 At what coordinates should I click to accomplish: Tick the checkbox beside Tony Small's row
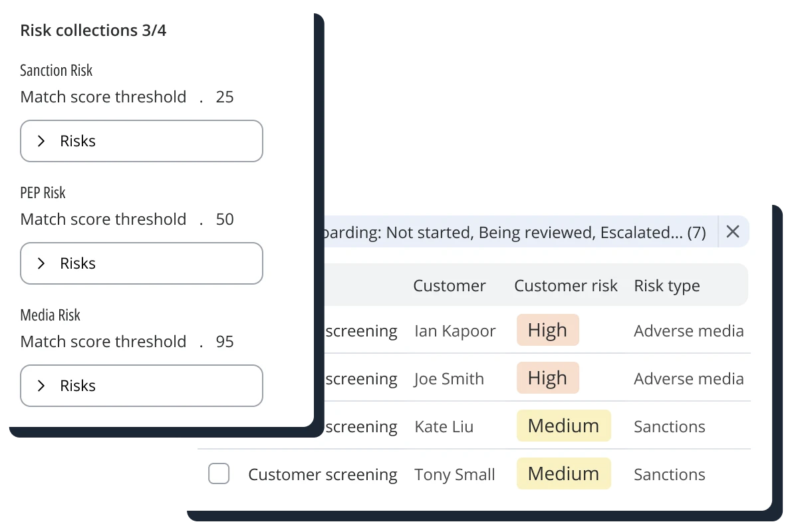pyautogui.click(x=219, y=474)
